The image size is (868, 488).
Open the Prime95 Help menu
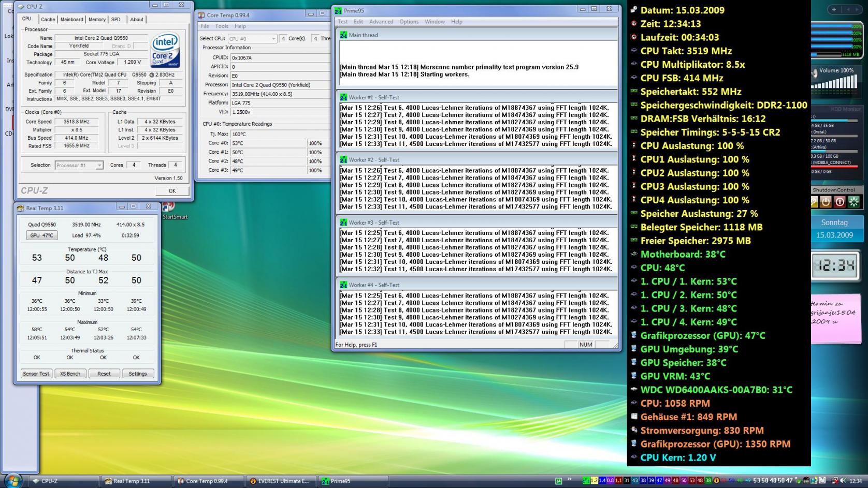point(456,22)
